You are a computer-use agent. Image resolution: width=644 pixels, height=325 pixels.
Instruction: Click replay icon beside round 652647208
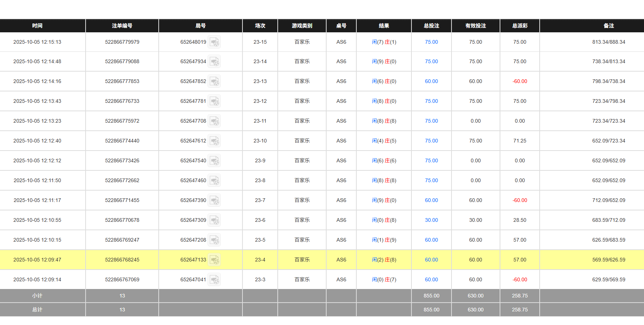[214, 240]
